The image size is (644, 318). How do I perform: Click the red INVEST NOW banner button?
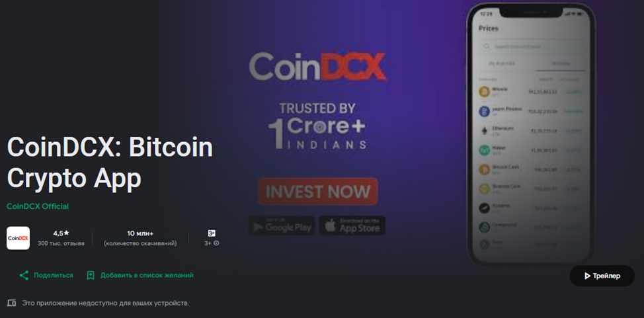[x=318, y=192]
